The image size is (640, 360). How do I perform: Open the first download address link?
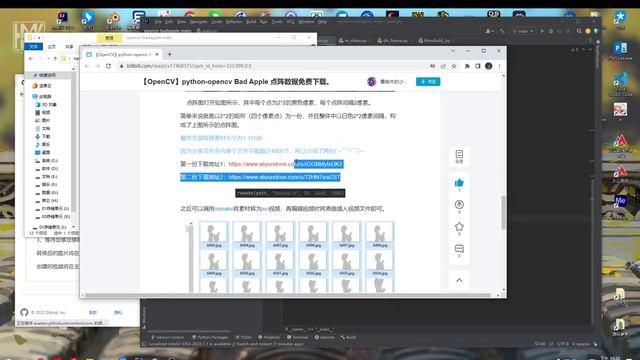(285, 164)
